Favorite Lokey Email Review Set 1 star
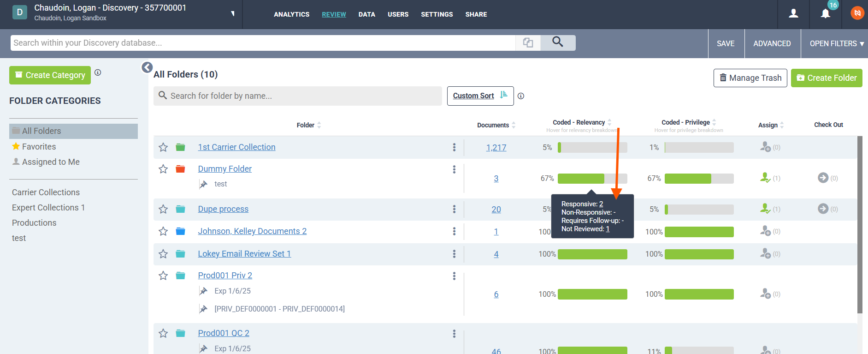The height and width of the screenshot is (354, 868). 163,254
